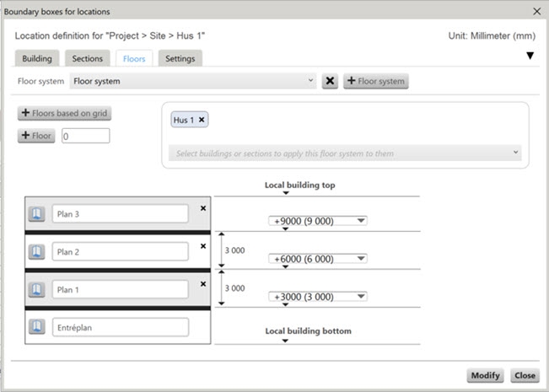Remove the Plan 2 floor row

(203, 246)
